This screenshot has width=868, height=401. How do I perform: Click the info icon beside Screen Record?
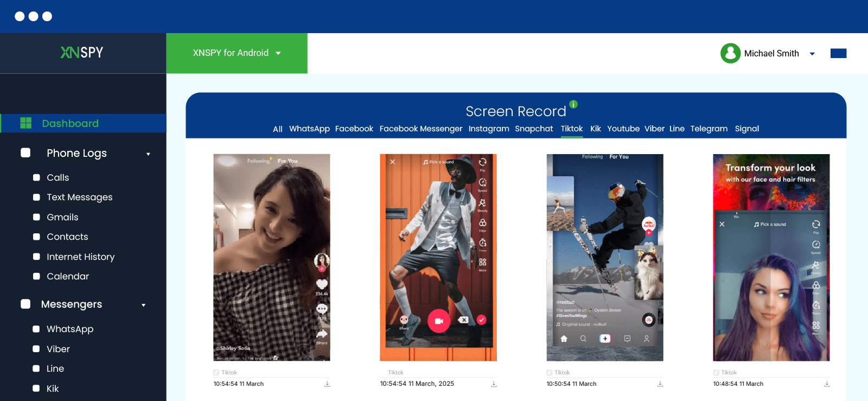click(x=573, y=104)
